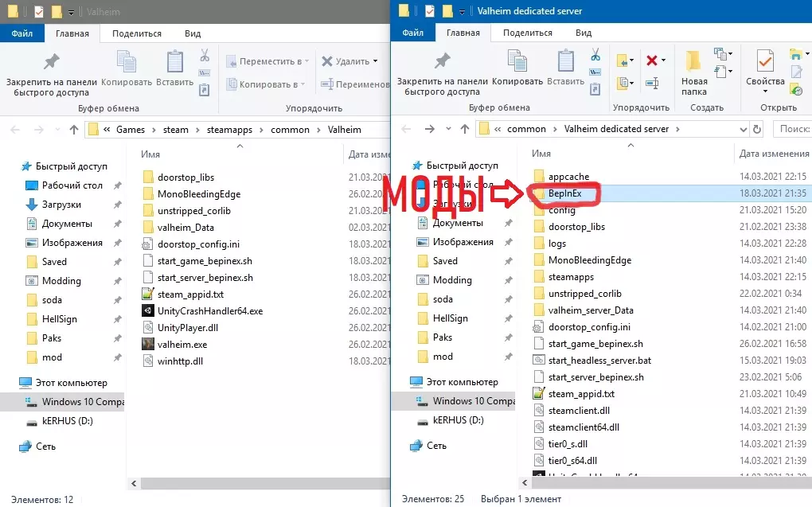Open Файл menu in dedicated server window

412,33
